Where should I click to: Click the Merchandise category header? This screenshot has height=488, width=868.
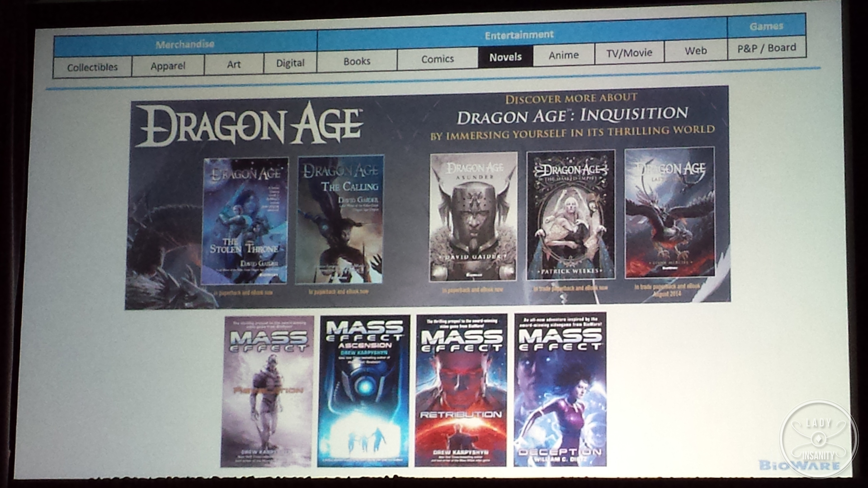(185, 44)
